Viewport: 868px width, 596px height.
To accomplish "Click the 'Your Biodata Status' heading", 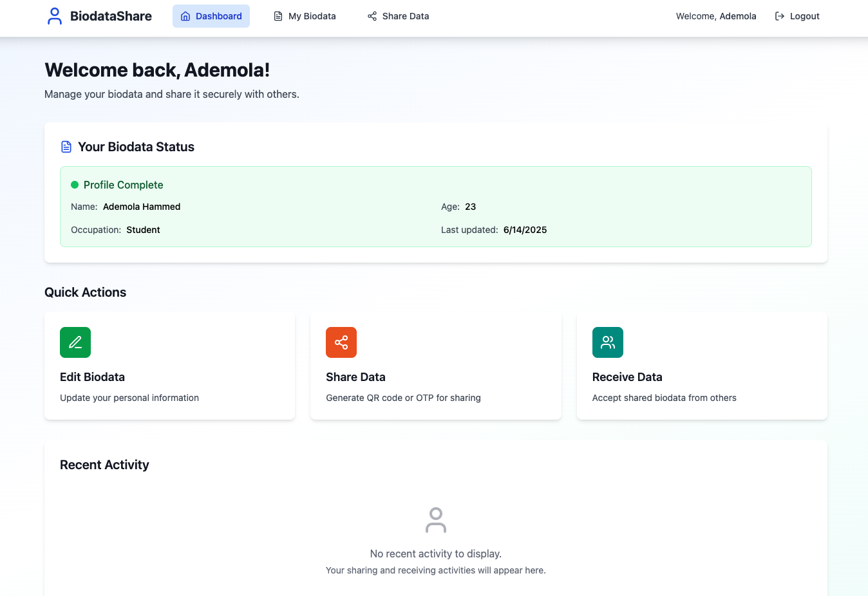I will pos(136,147).
